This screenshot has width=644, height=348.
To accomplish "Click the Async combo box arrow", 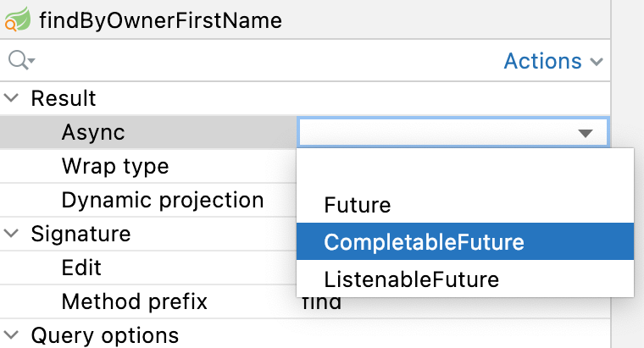I will click(585, 133).
